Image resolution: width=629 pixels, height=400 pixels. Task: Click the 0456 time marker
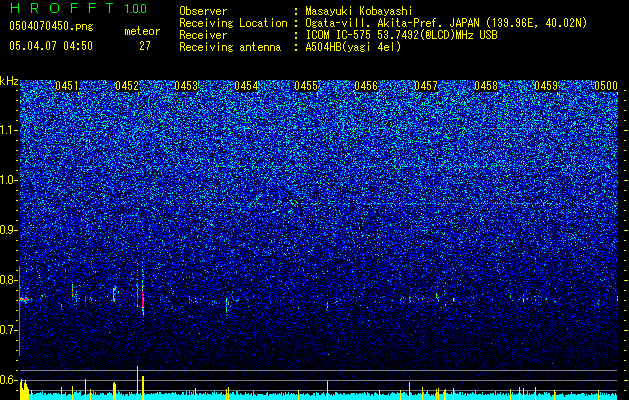click(x=366, y=86)
